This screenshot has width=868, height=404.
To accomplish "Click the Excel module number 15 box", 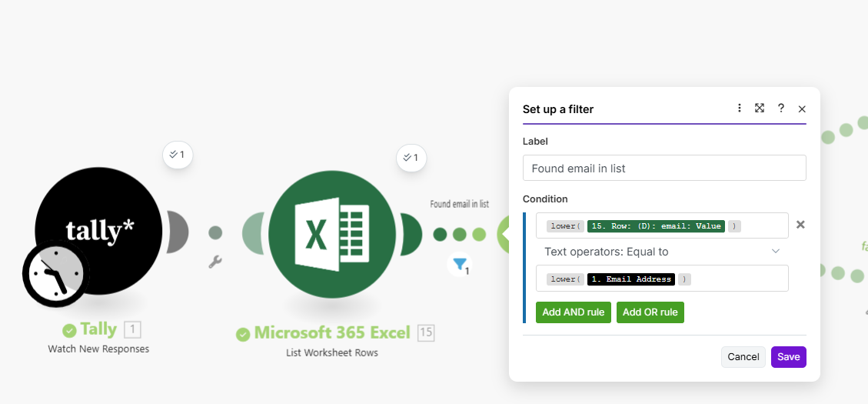I will pyautogui.click(x=426, y=333).
